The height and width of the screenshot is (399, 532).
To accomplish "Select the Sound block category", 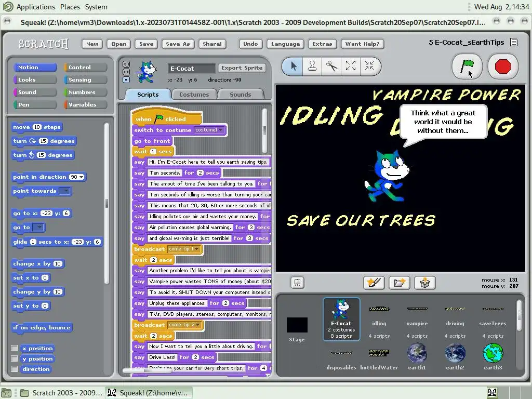I will (x=35, y=92).
